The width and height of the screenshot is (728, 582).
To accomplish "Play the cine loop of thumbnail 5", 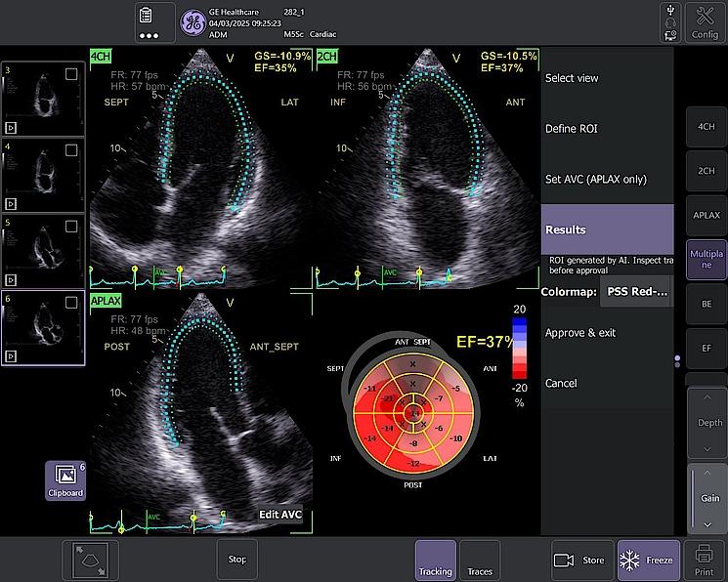I will tap(11, 280).
